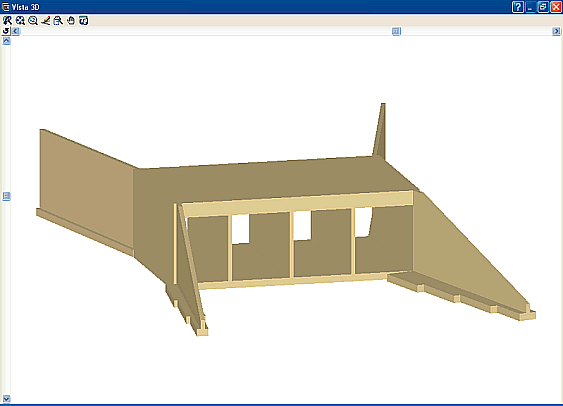Screen dimensions: 563x406
Task: Select the zoom extents magnifier icon
Action: click(x=20, y=21)
